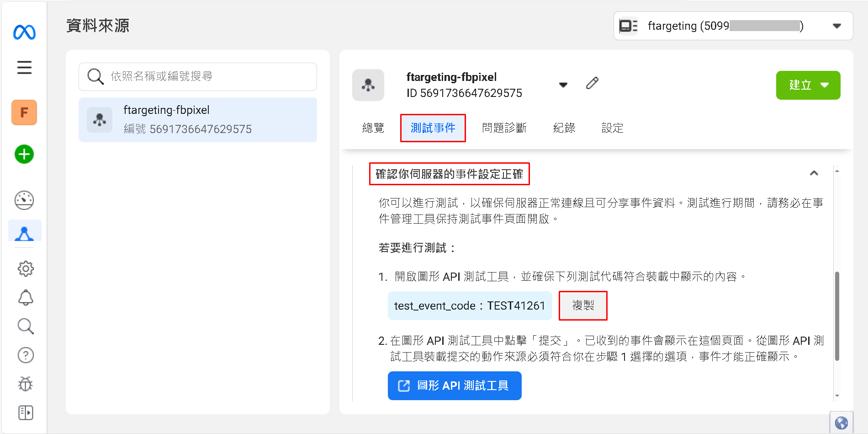Viewport: 868px width, 434px height.
Task: Click the scrollbar down arrow
Action: (x=837, y=396)
